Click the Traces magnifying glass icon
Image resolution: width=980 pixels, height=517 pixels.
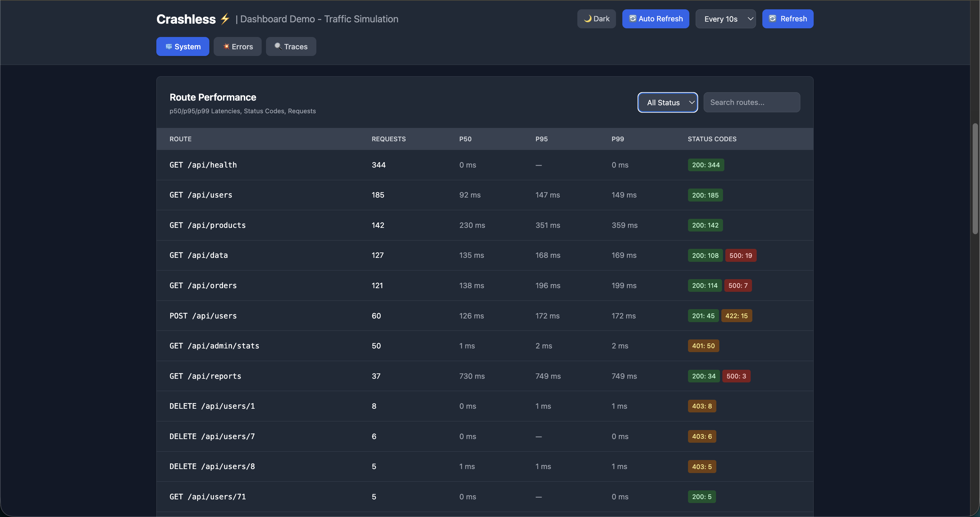click(x=278, y=46)
